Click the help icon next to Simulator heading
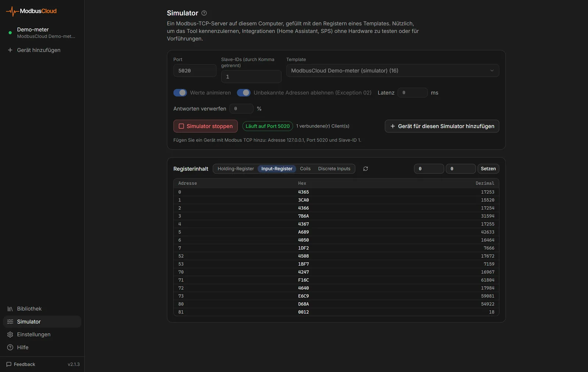This screenshot has height=372, width=588. pyautogui.click(x=204, y=13)
